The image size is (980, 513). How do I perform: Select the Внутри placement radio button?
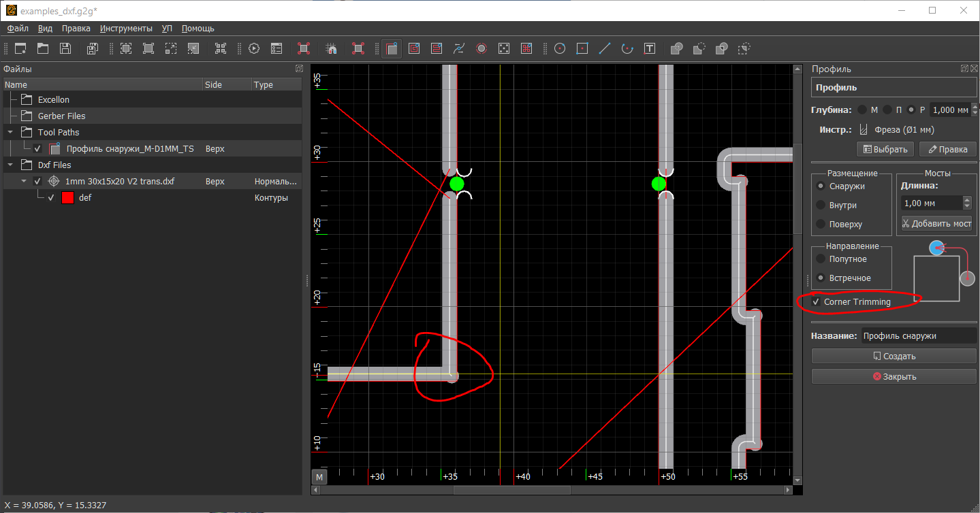[821, 205]
